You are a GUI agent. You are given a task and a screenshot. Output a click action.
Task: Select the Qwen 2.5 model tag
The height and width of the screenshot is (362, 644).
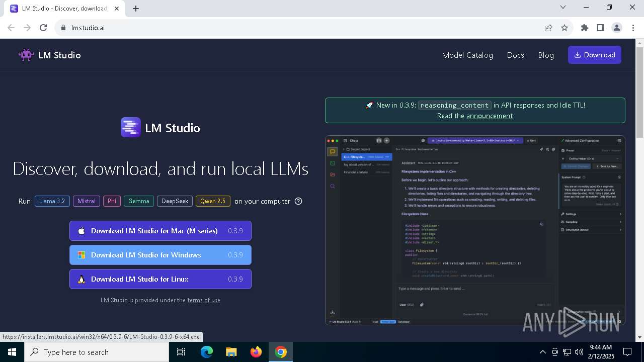point(213,201)
